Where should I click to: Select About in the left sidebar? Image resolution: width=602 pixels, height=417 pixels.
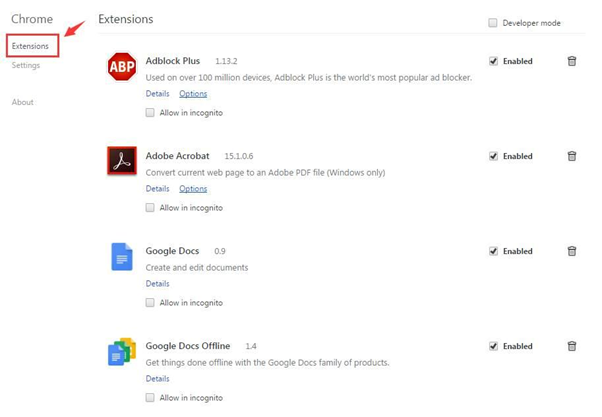click(x=22, y=102)
